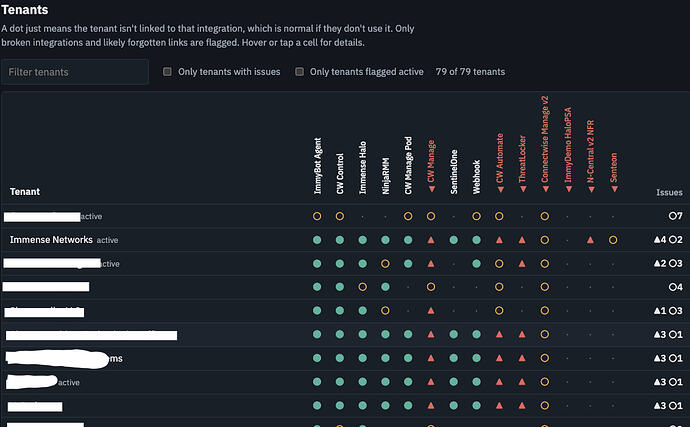The image size is (690, 427).
Task: Expand the ThreatLocker column arrow
Action: click(x=523, y=189)
